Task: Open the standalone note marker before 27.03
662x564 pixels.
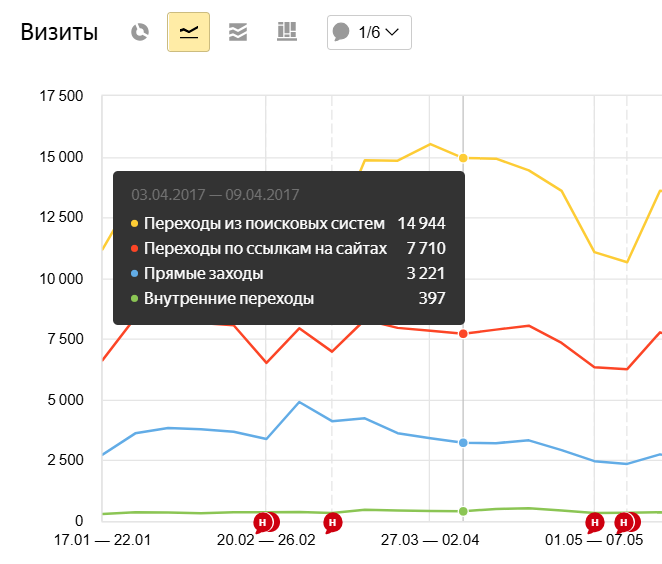Action: [x=333, y=522]
